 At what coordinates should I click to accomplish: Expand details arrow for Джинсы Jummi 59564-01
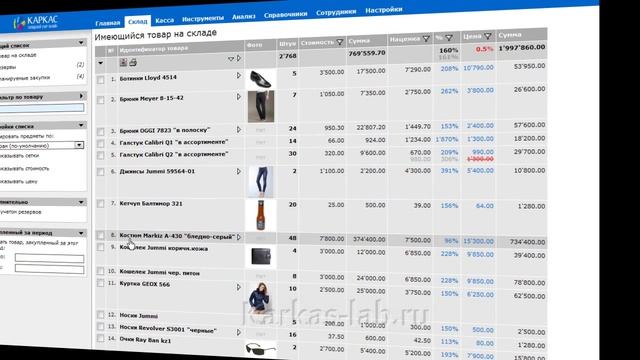coord(239,171)
